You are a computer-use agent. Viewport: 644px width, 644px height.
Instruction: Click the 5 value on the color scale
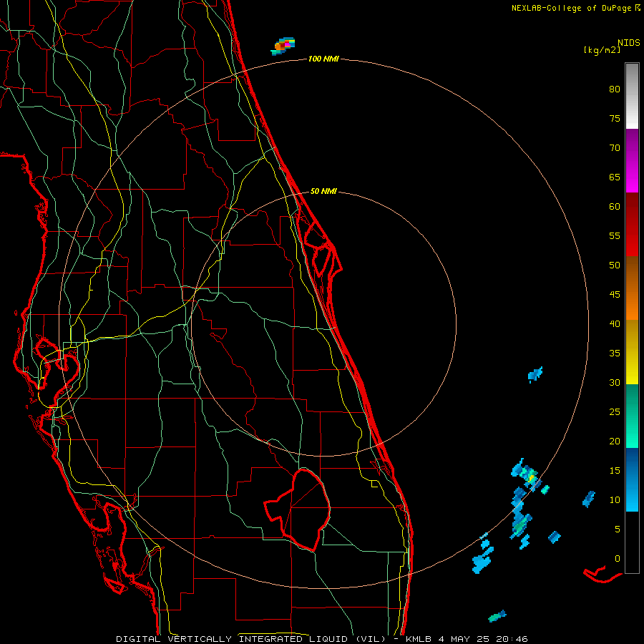pyautogui.click(x=618, y=530)
